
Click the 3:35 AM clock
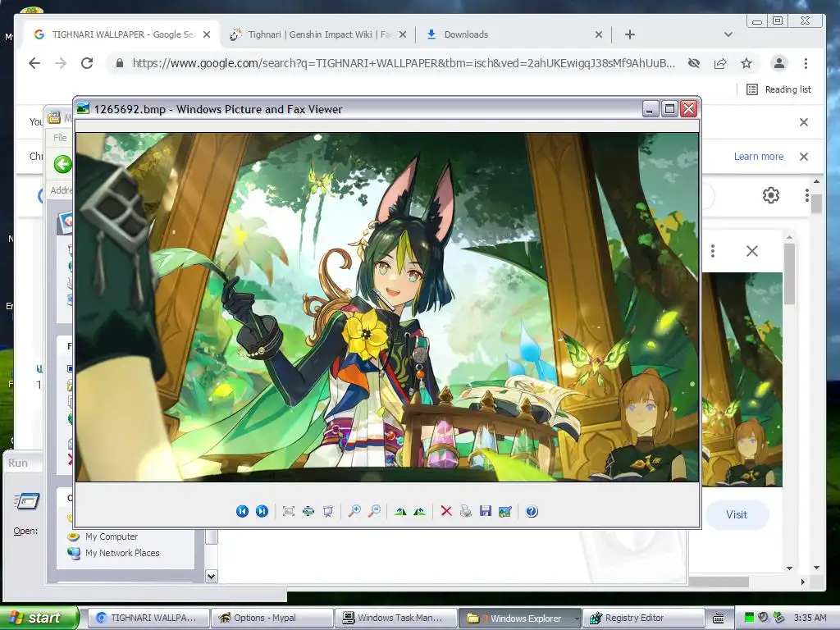[810, 618]
